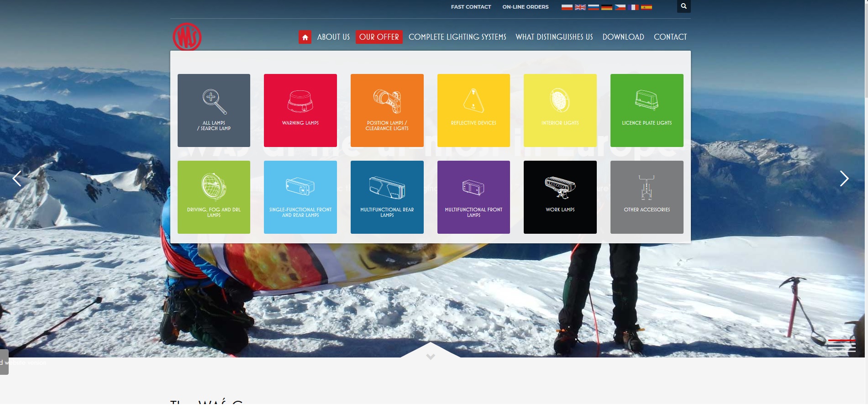Select the Reflective Devices yellow tile
868x420 pixels.
tap(473, 110)
